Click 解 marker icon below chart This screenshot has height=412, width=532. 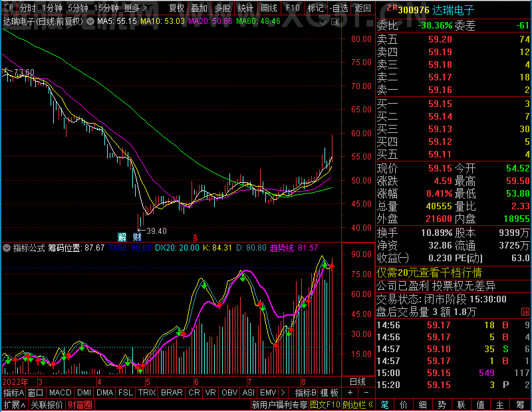tap(122, 237)
